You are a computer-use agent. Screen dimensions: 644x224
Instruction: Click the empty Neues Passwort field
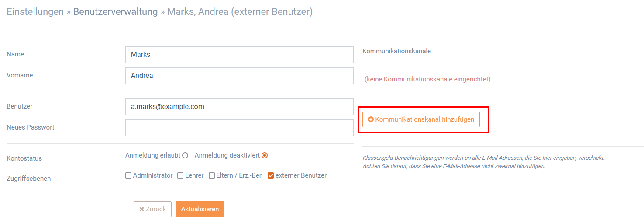coord(239,128)
